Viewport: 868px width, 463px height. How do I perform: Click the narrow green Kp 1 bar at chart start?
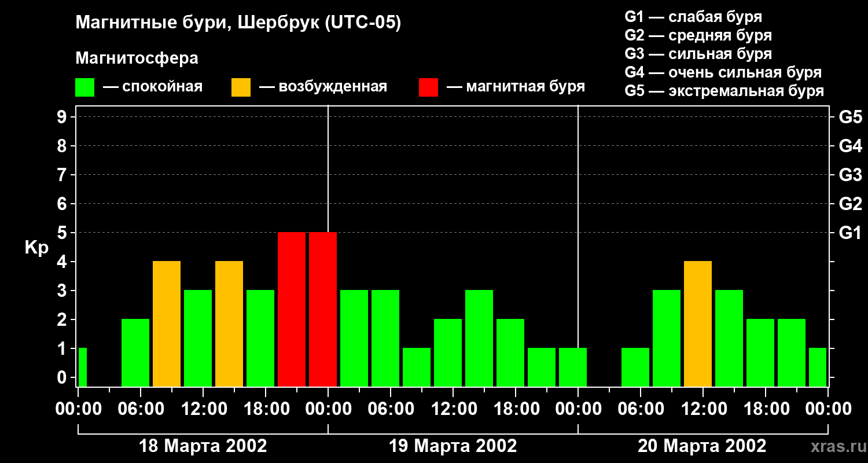coord(83,367)
